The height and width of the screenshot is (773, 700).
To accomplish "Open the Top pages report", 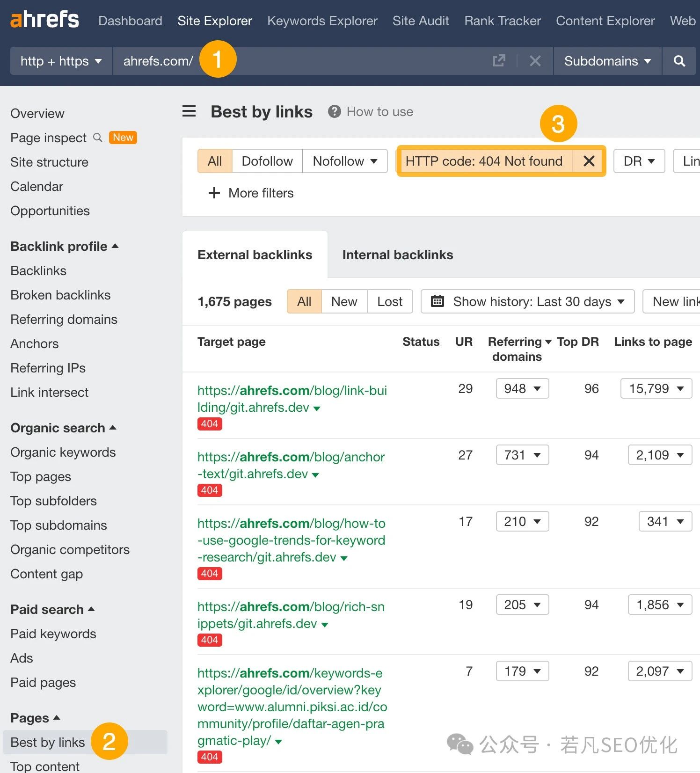I will tap(41, 476).
